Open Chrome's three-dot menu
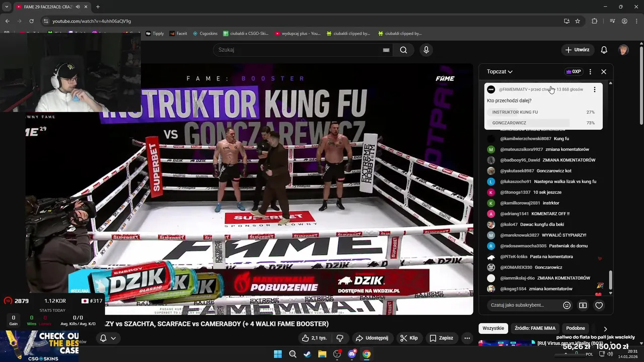Screen dimensions: 644x362 (636, 21)
